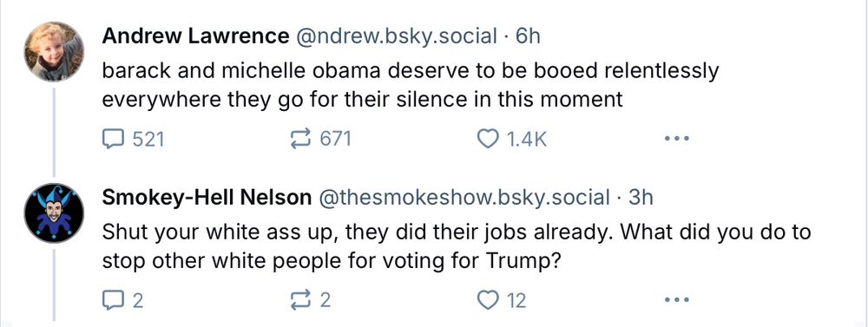Screen dimensions: 868x327
Task: Select the 521 reply count
Action: [x=148, y=140]
